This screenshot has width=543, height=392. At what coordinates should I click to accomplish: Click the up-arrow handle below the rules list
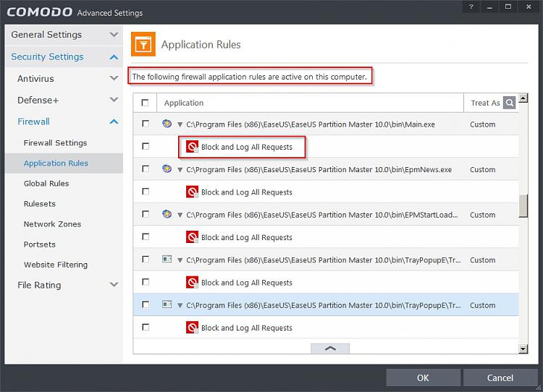pyautogui.click(x=330, y=348)
